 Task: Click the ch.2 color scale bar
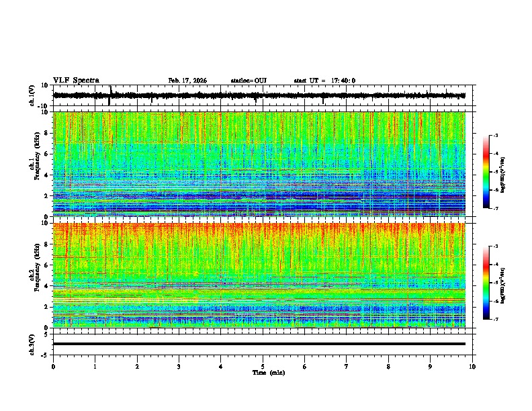tap(486, 283)
